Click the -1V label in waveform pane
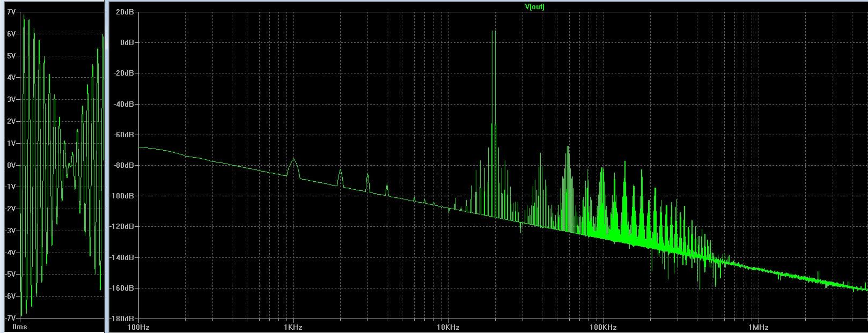This screenshot has height=333, width=868. 10,187
